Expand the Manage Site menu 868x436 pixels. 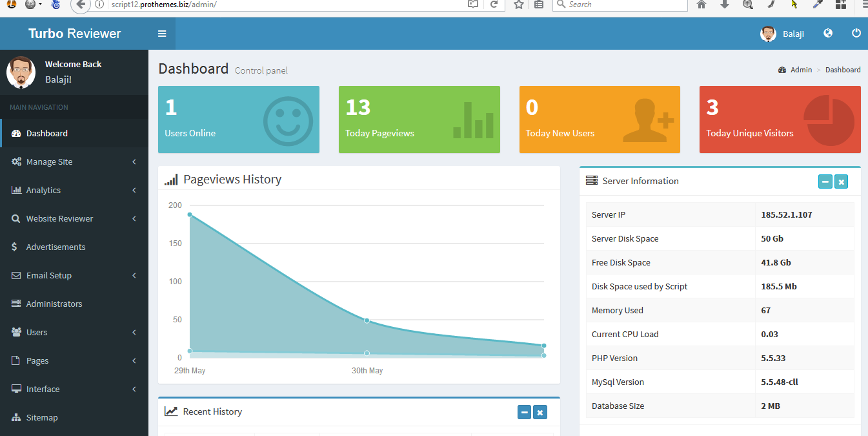click(x=48, y=161)
